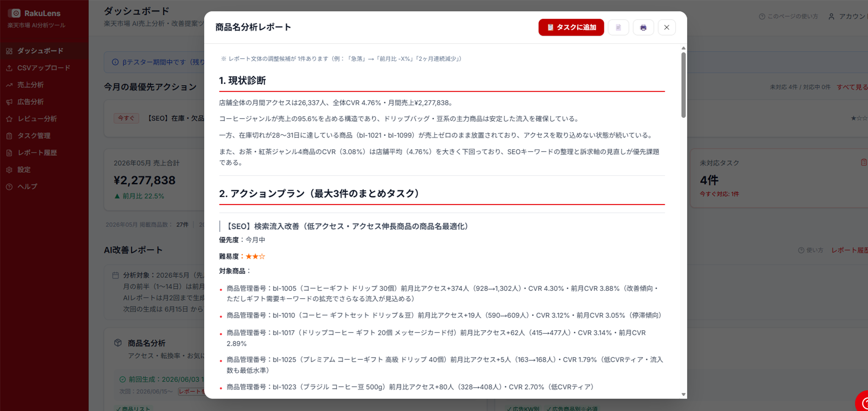Click the ▲ 前月比 22.5% indicator
Screen dimensions: 868x411
[139, 196]
